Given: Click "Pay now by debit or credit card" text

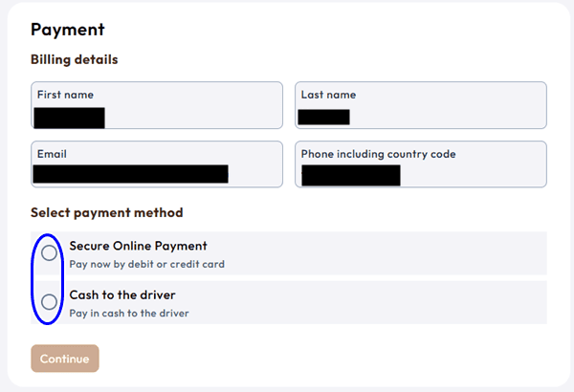Looking at the screenshot, I should 147,264.
